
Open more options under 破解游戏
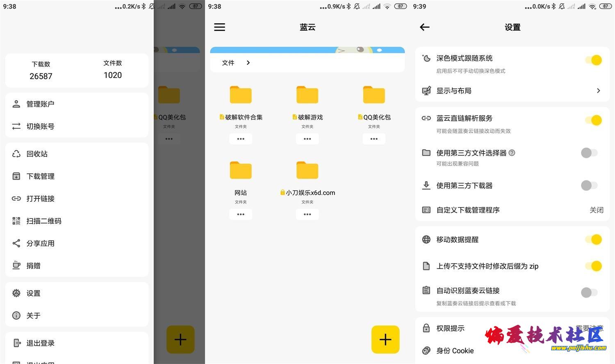click(307, 139)
